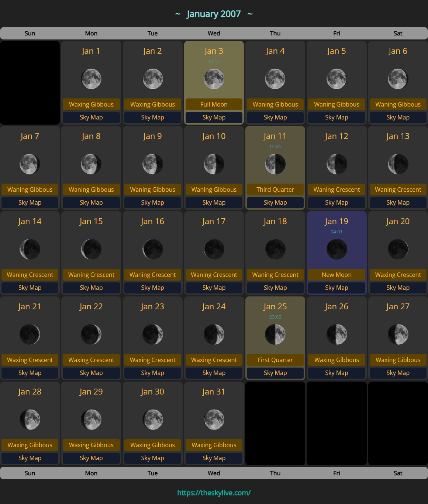Select the moon icon for Jan 7
The width and height of the screenshot is (428, 504).
click(x=30, y=164)
